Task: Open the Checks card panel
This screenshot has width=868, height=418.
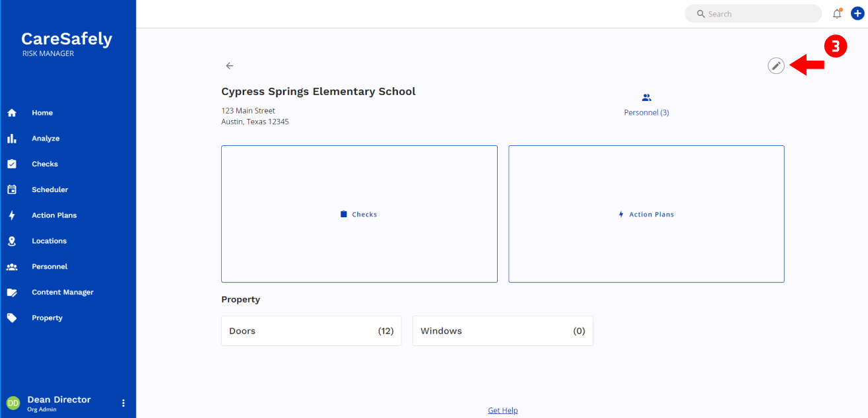Action: click(x=359, y=214)
